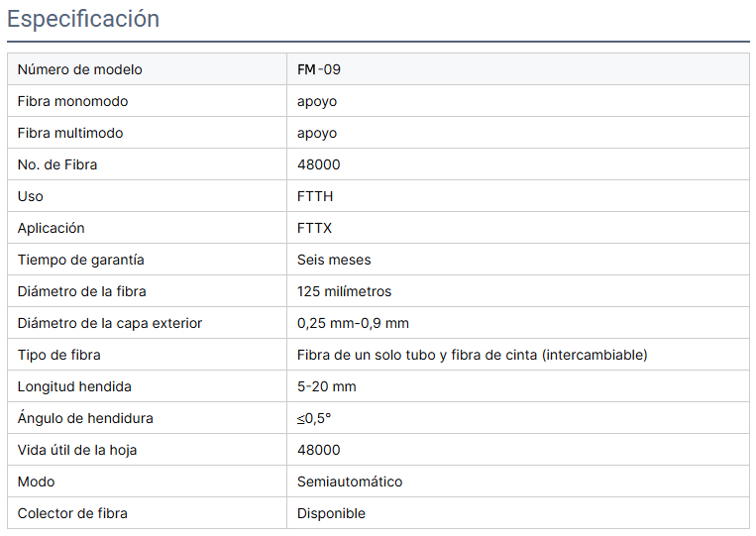Click the Fibra de un solo tubo description
756x536 pixels.
(x=472, y=356)
